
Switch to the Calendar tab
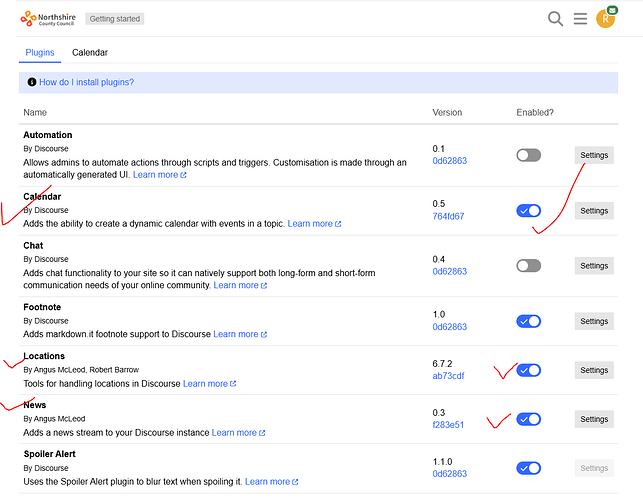90,53
